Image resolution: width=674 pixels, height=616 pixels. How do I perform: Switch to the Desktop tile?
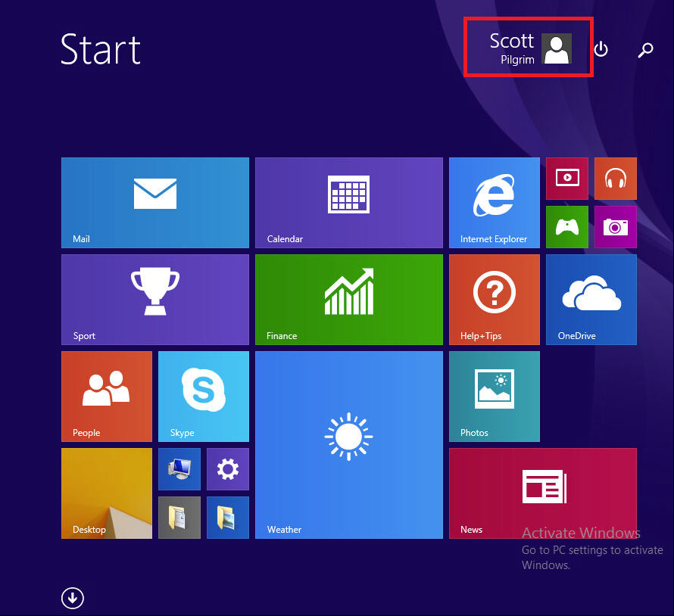[107, 493]
